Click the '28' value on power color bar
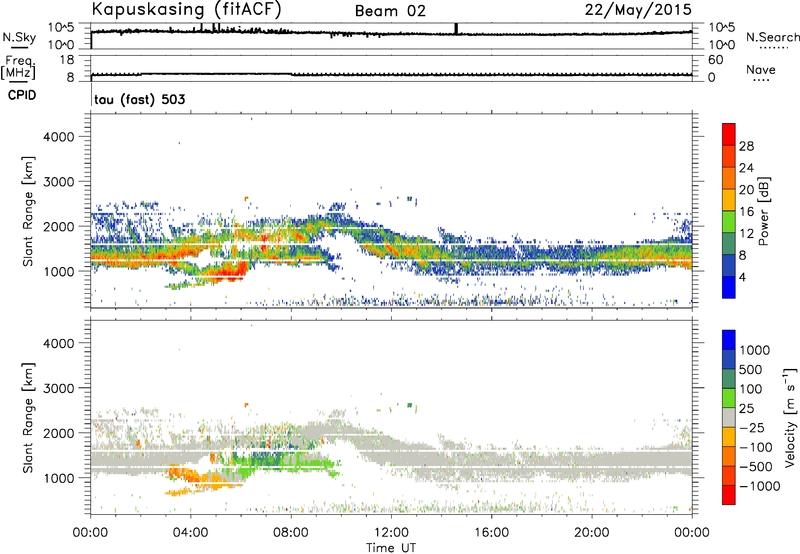Viewport: 800px width, 554px height. pos(746,146)
